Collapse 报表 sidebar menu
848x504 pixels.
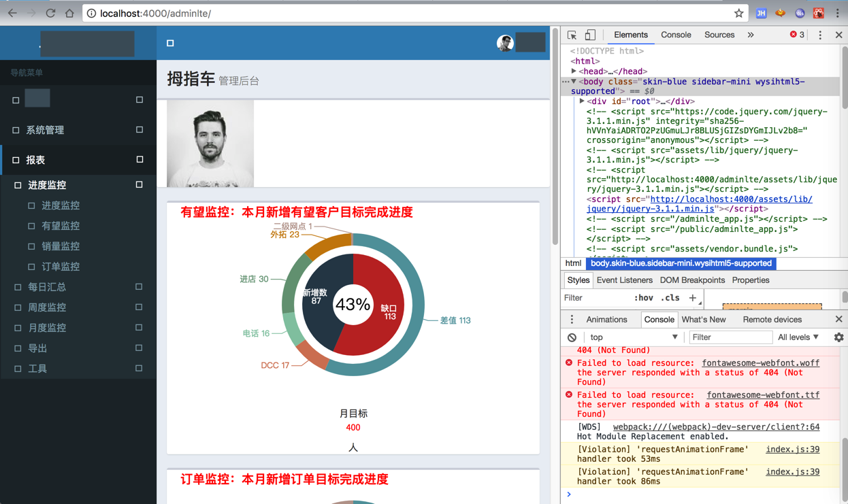[140, 160]
